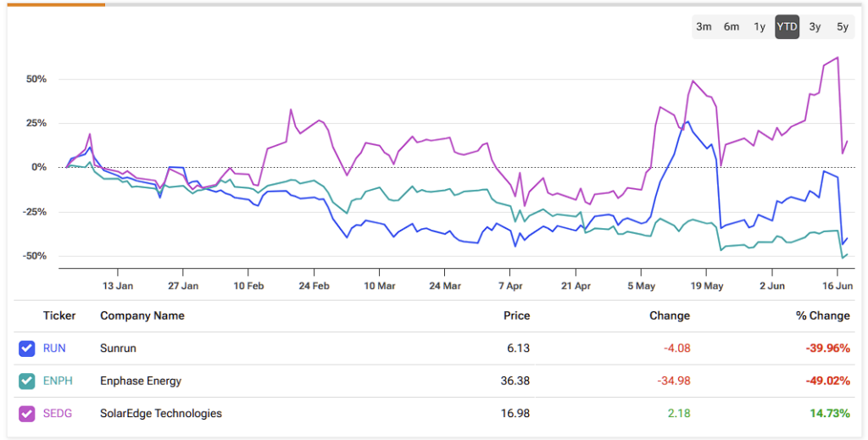Sort table by % Change header
The height and width of the screenshot is (440, 868).
click(x=821, y=316)
